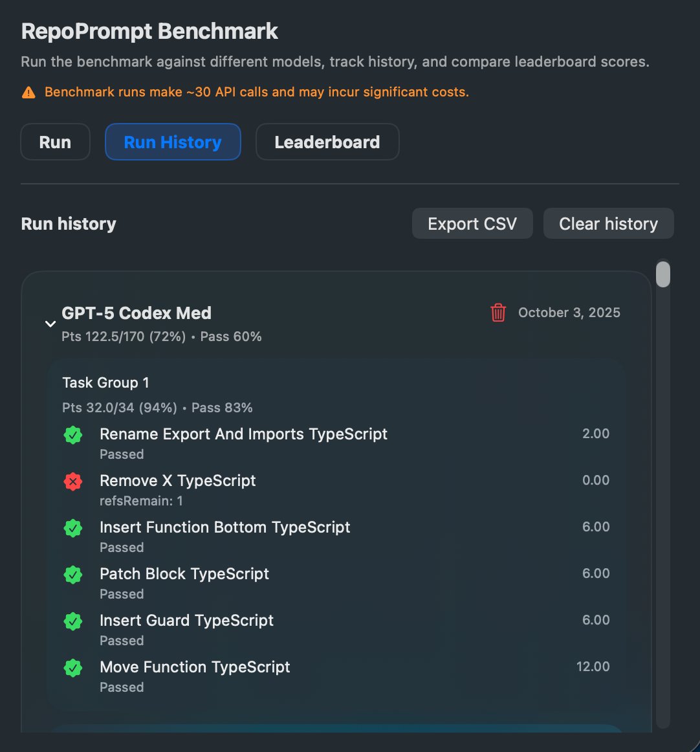Click the Export CSV button

[472, 223]
